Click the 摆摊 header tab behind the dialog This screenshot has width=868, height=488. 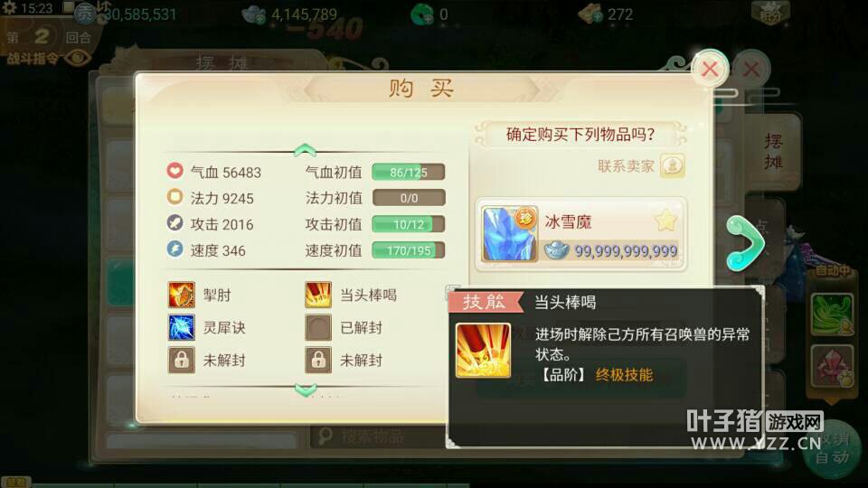[222, 62]
